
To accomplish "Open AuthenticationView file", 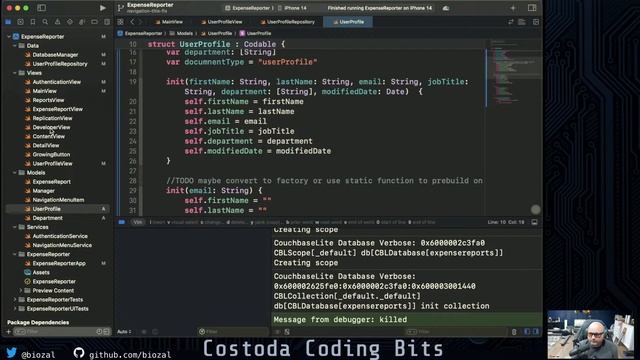I will (x=56, y=82).
